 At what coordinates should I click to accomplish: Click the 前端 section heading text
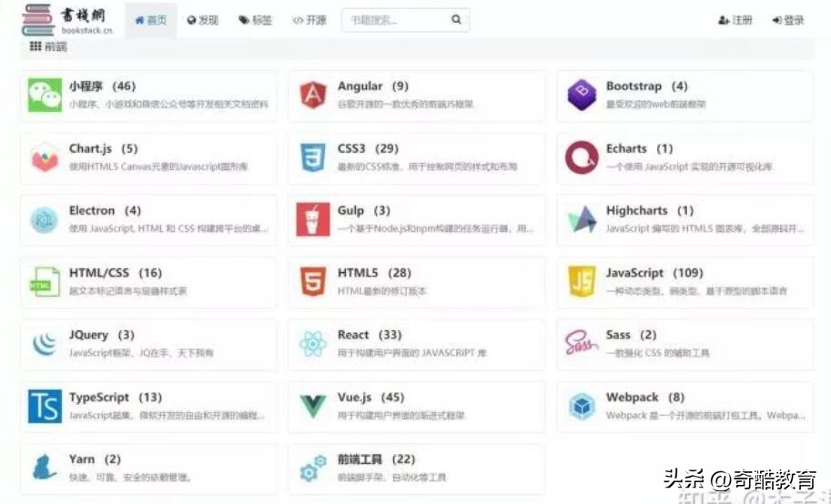coord(56,46)
